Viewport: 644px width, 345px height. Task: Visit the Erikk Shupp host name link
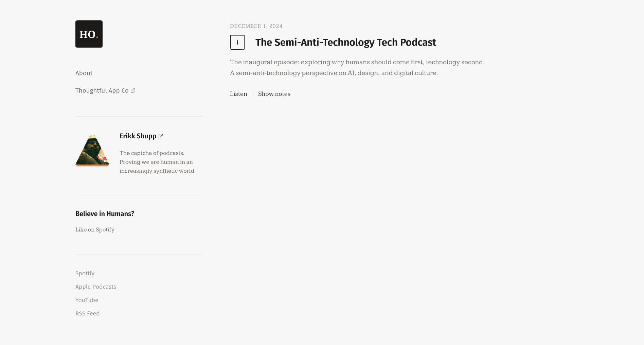point(138,136)
